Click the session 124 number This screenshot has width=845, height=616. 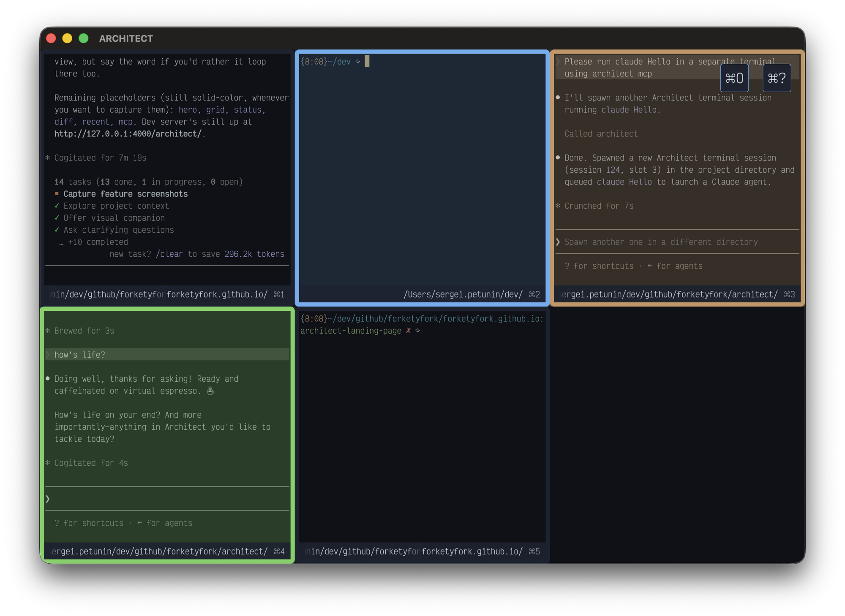(x=613, y=170)
